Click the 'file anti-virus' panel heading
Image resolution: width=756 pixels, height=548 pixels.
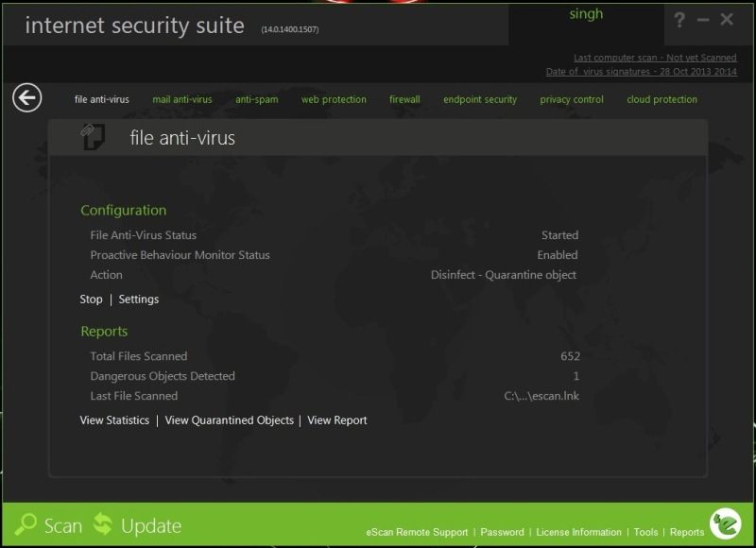point(182,138)
